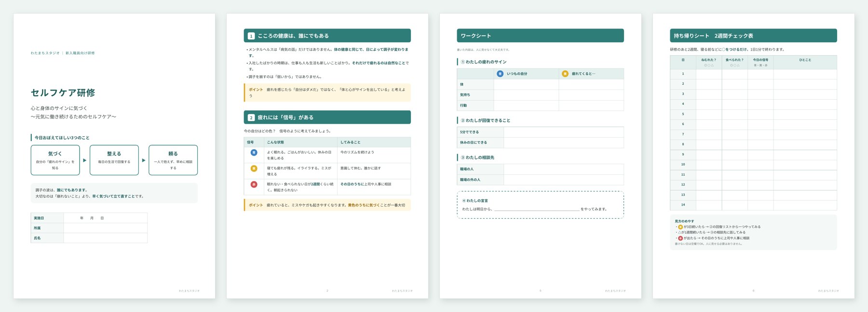Click day 14 in the check table
868x312 pixels.
click(x=683, y=205)
